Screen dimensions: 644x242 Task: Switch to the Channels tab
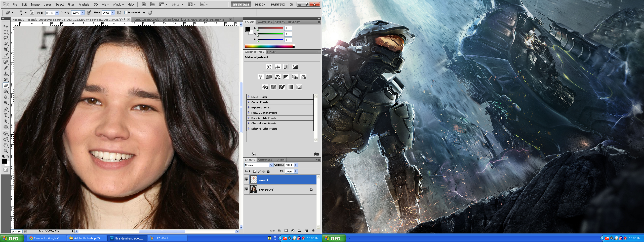click(x=265, y=160)
